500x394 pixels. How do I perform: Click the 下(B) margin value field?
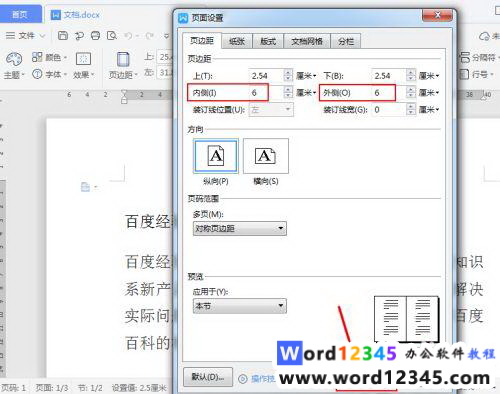pyautogui.click(x=389, y=76)
